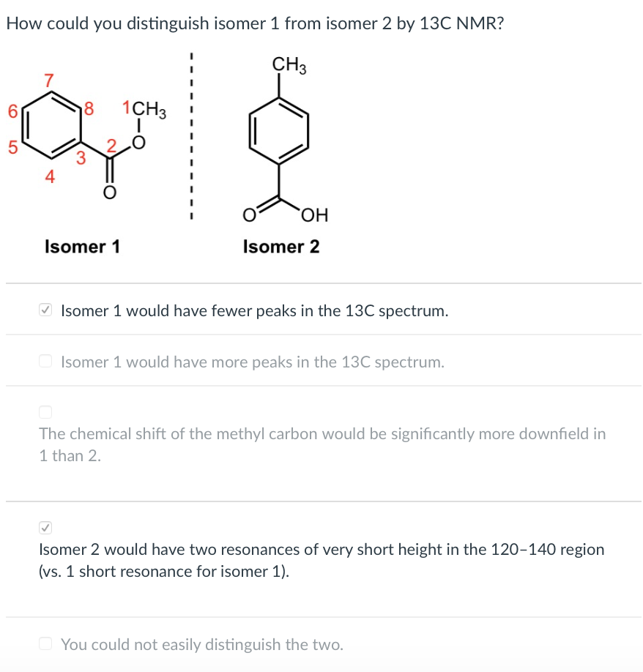Uncheck the 'two resonances of very short height' answer

pos(45,526)
